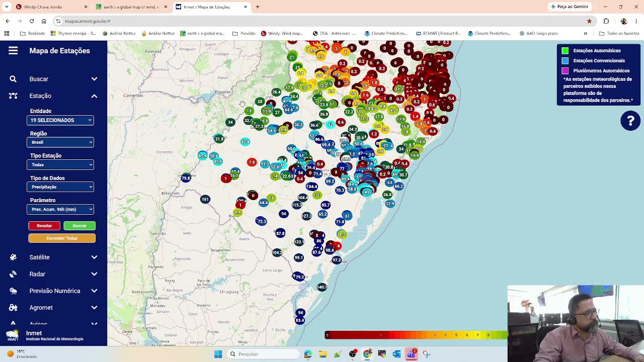Open the Tipo Estação dropdown
The image size is (644, 362).
(x=60, y=164)
